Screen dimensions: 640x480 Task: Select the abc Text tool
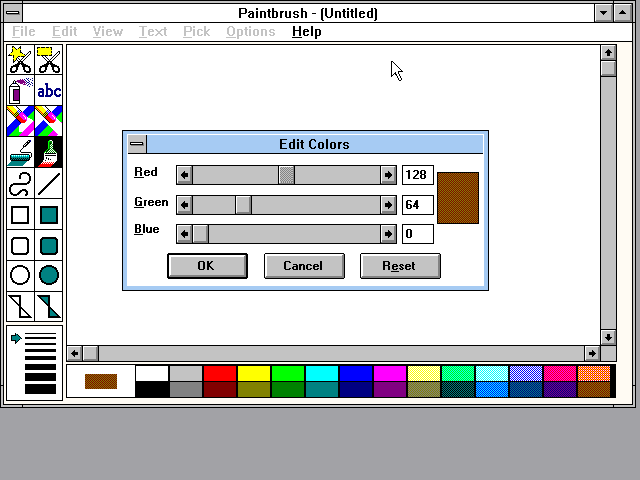click(49, 91)
